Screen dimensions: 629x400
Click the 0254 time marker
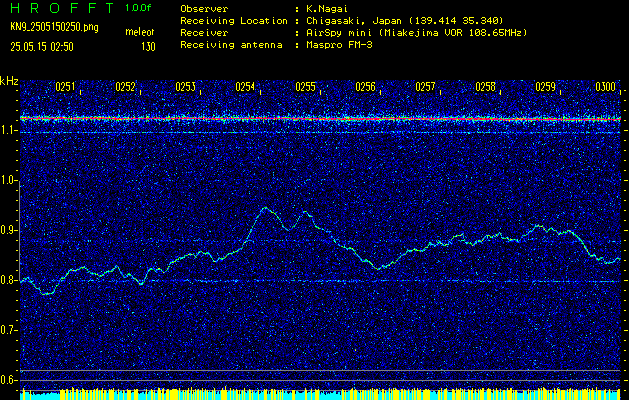[245, 87]
